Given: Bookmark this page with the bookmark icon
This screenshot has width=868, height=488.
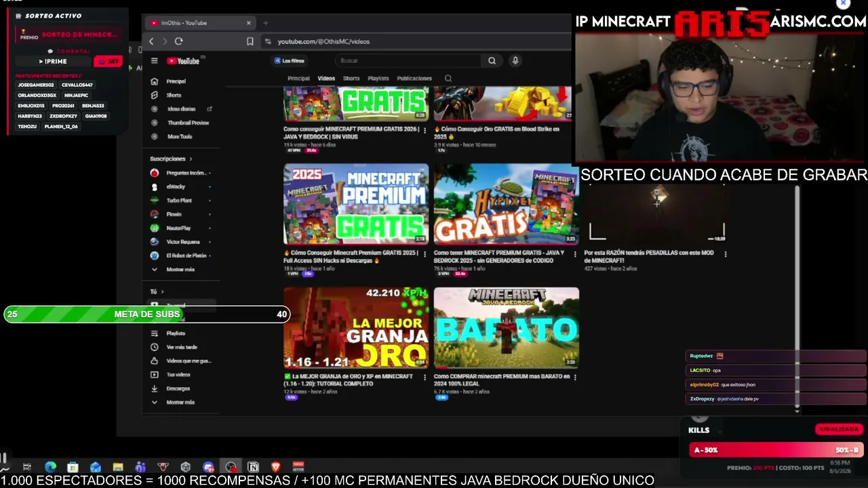Looking at the screenshot, I should pos(250,41).
